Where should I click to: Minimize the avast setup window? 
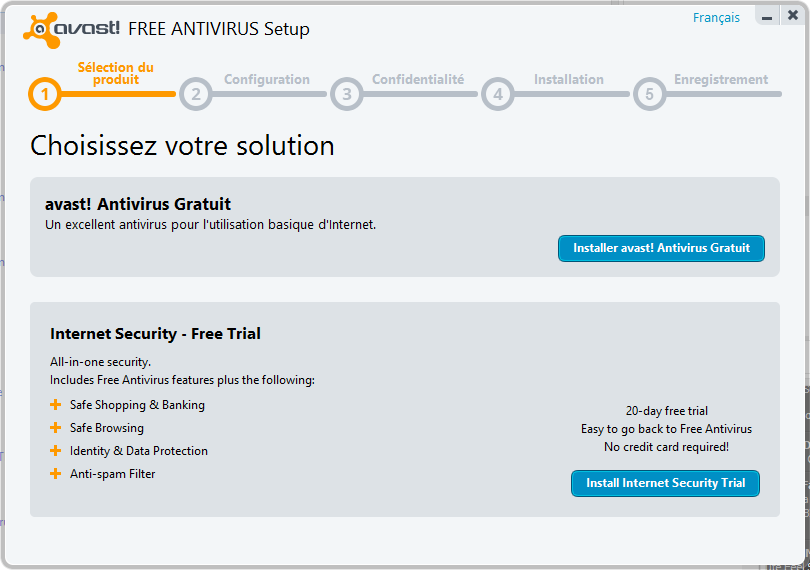pyautogui.click(x=767, y=18)
